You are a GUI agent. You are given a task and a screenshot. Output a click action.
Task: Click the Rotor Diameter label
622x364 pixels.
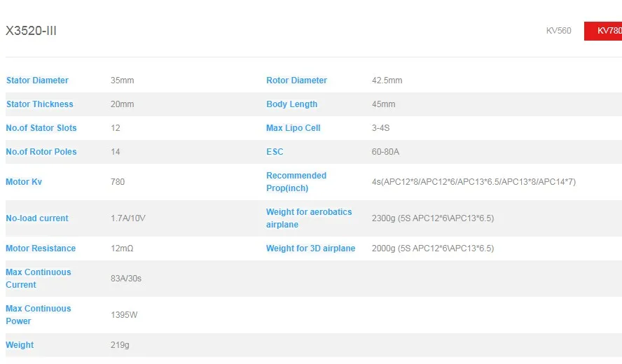297,80
